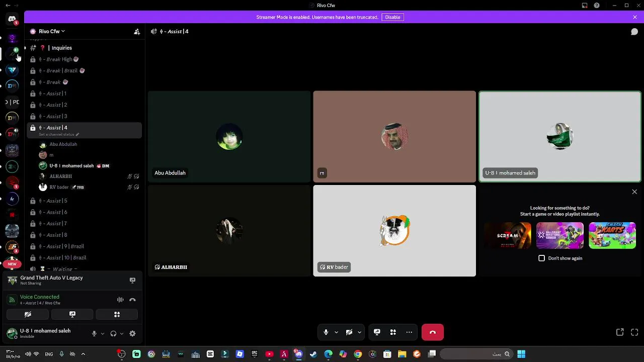Viewport: 644px width, 362px height.
Task: Check the Don't show again checkbox
Action: coord(542,258)
